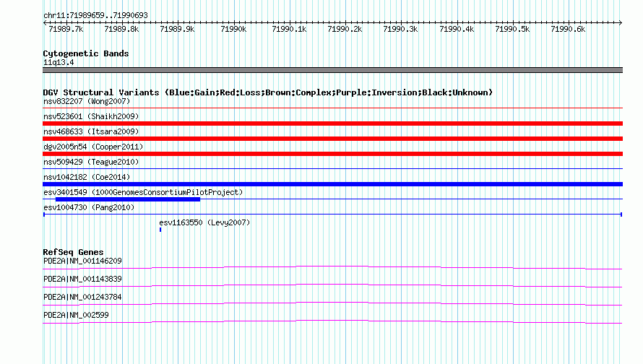Viewport: 643px width, 364px height.
Task: Open variant esv1163550 (Levy2007) label
Action: click(204, 222)
